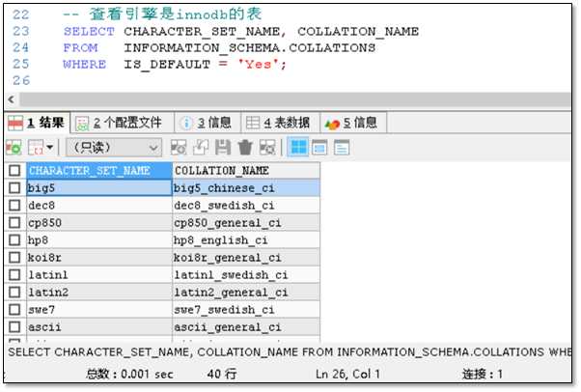Screen dimensions: 581x392
Task: Open the (只读) read-only mode combo box
Action: pos(114,148)
